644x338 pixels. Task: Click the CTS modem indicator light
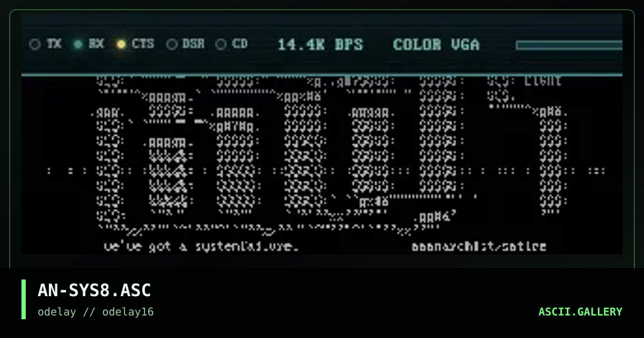(x=121, y=45)
